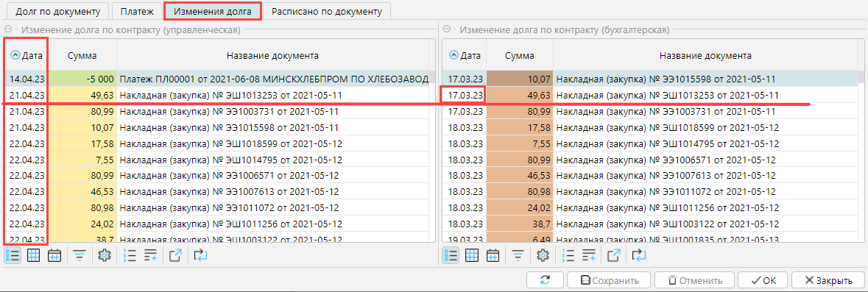Open filter icon in left table toolbar

pos(80,255)
